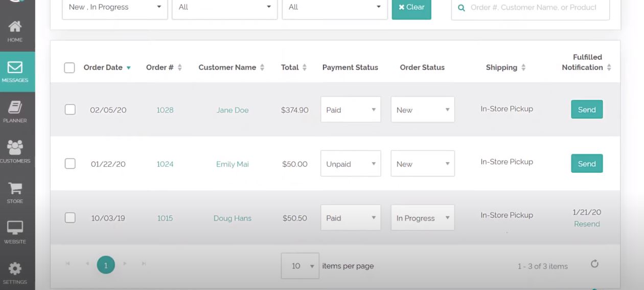This screenshot has width=644, height=290.
Task: Click Resend link for order 1015
Action: 587,224
